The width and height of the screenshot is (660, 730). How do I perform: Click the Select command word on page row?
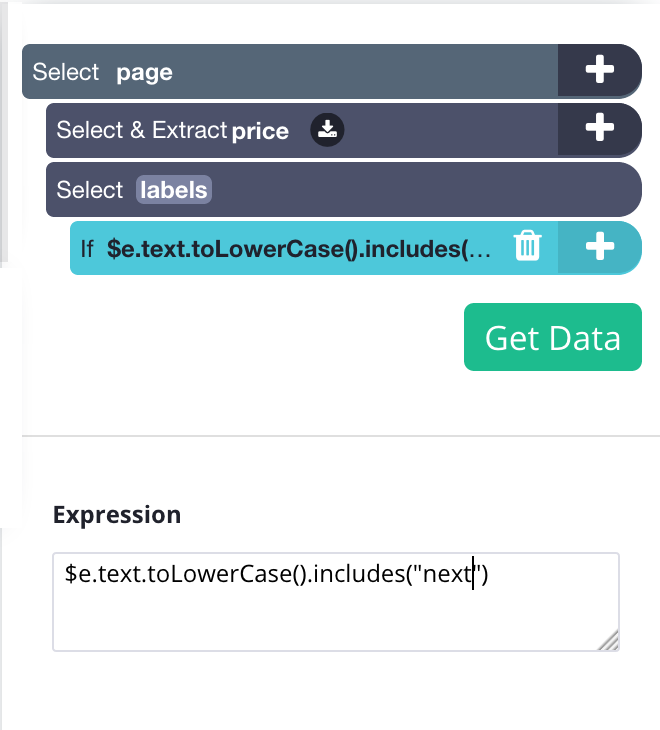pyautogui.click(x=66, y=72)
